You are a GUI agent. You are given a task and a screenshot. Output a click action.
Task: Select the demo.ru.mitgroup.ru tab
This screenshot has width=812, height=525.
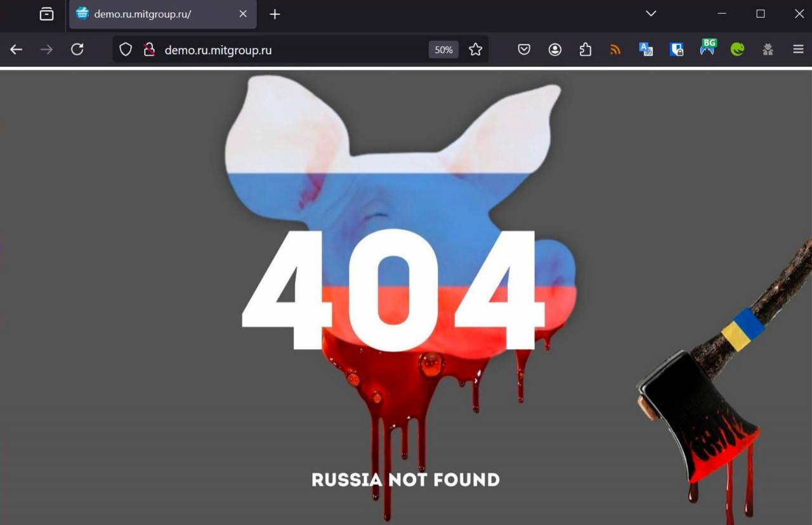[x=152, y=14]
